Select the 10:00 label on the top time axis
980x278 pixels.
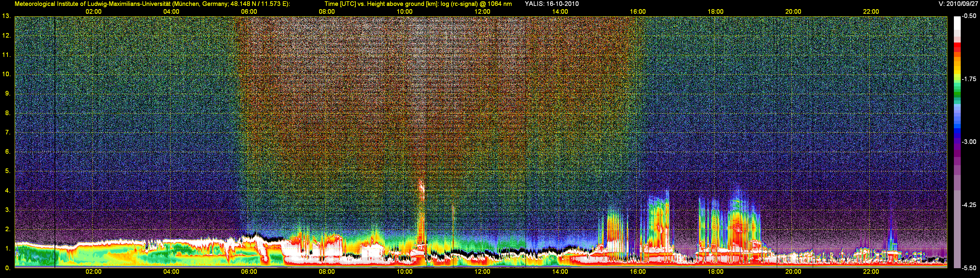[404, 11]
